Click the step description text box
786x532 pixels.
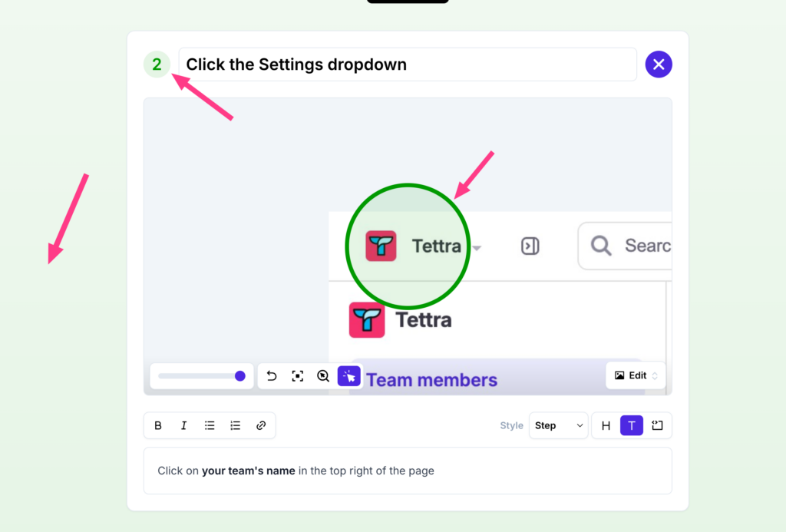pos(407,471)
